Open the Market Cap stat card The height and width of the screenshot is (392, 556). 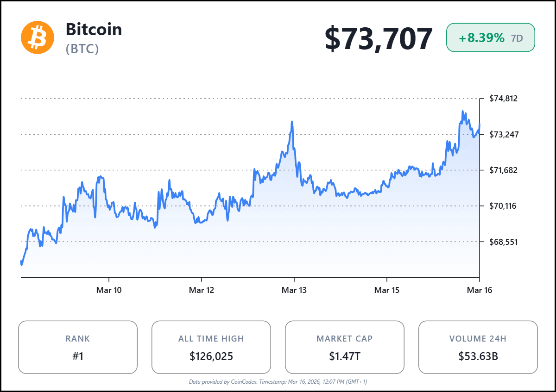point(344,347)
